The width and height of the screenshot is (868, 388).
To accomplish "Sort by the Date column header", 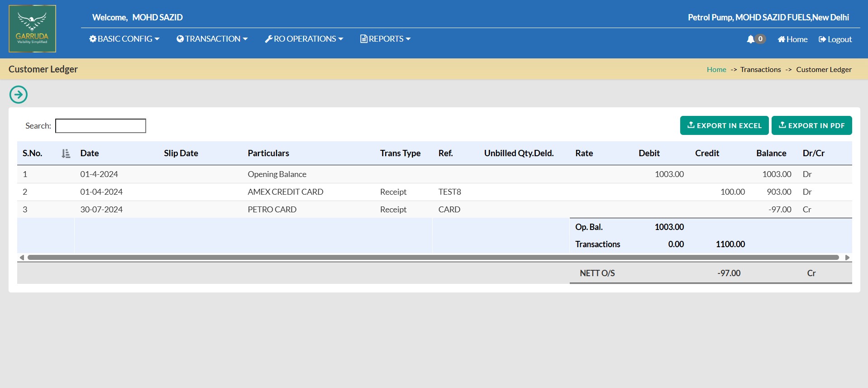I will (90, 153).
